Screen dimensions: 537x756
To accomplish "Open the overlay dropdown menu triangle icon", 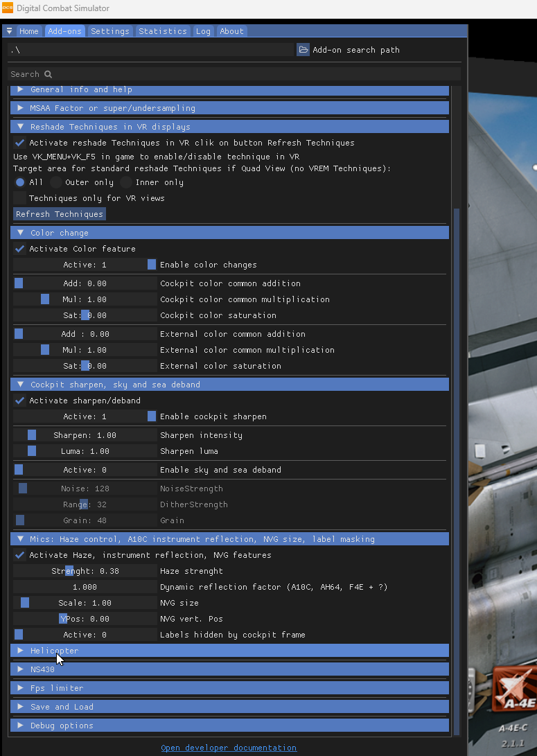I will pyautogui.click(x=9, y=31).
